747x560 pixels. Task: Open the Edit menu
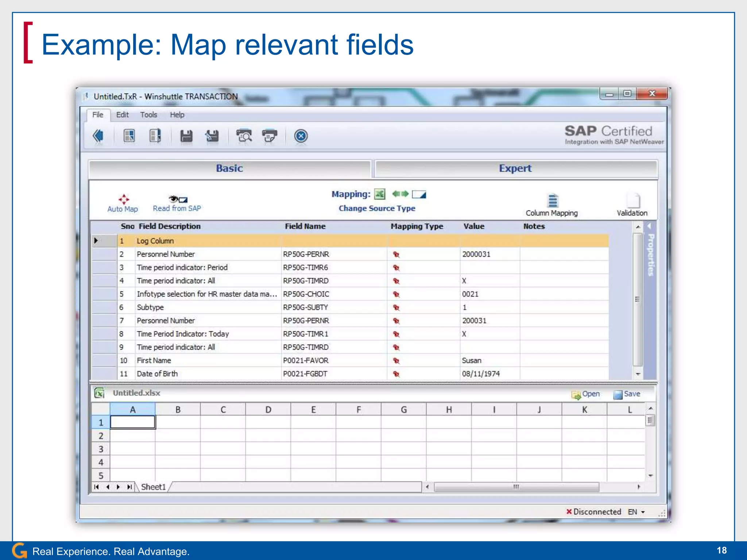tap(122, 115)
